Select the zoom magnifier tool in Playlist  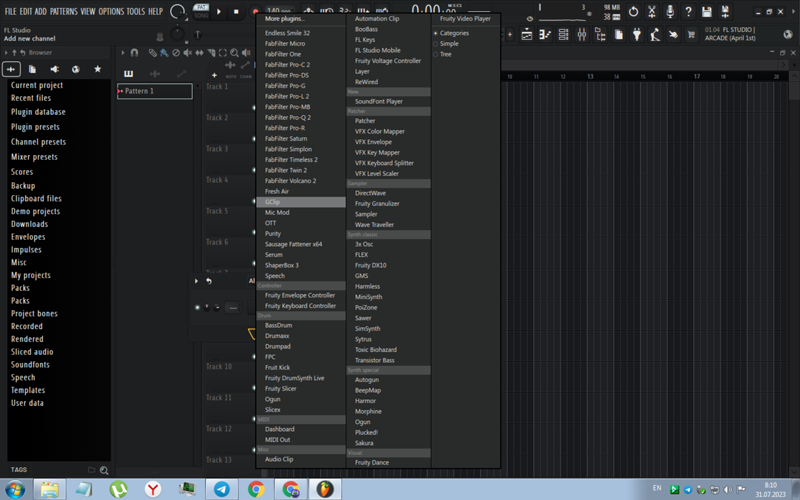pyautogui.click(x=234, y=53)
